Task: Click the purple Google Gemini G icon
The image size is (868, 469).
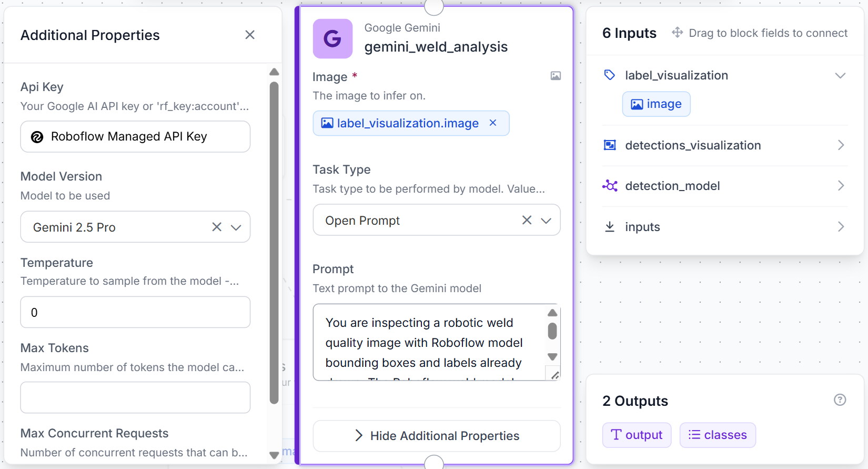Action: click(332, 38)
